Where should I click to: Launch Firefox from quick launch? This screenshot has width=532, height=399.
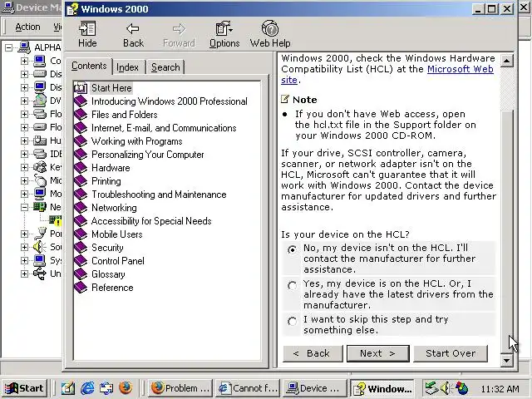[x=126, y=388]
